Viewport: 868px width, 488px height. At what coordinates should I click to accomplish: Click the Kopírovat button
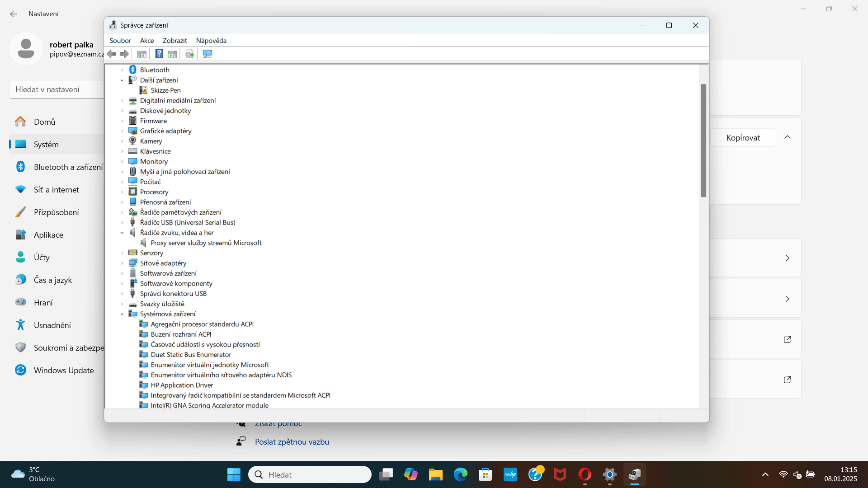(x=743, y=138)
